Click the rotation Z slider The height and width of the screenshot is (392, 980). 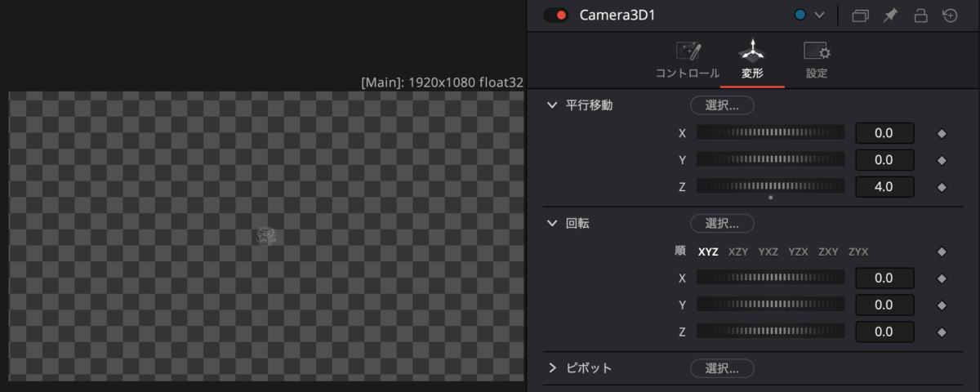click(770, 332)
